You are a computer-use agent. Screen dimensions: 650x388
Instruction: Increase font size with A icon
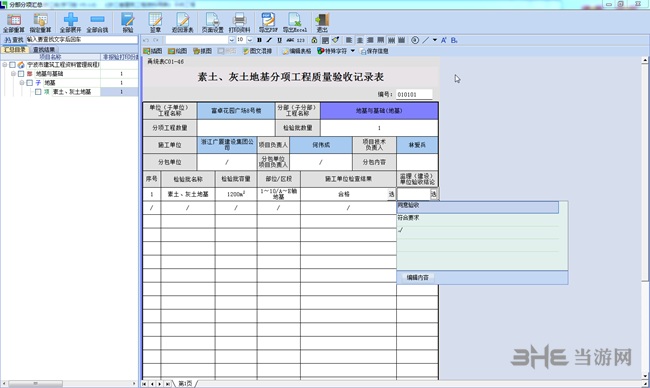(x=444, y=40)
